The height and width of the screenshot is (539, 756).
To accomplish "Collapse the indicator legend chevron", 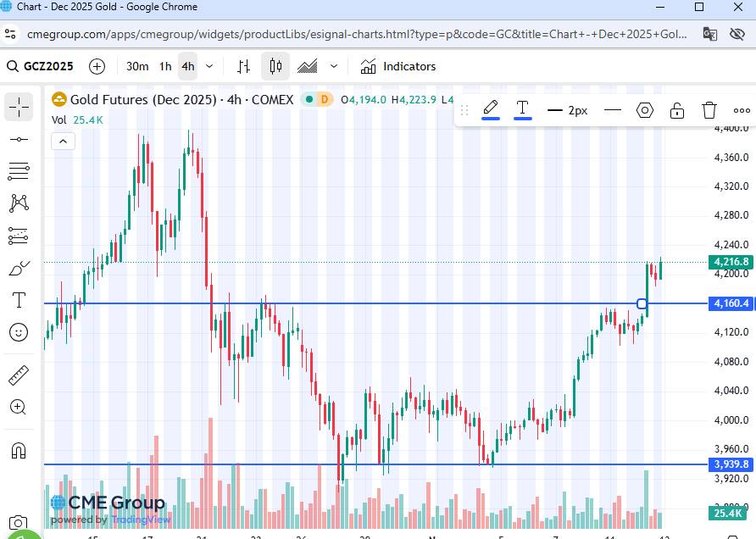I will (64, 142).
